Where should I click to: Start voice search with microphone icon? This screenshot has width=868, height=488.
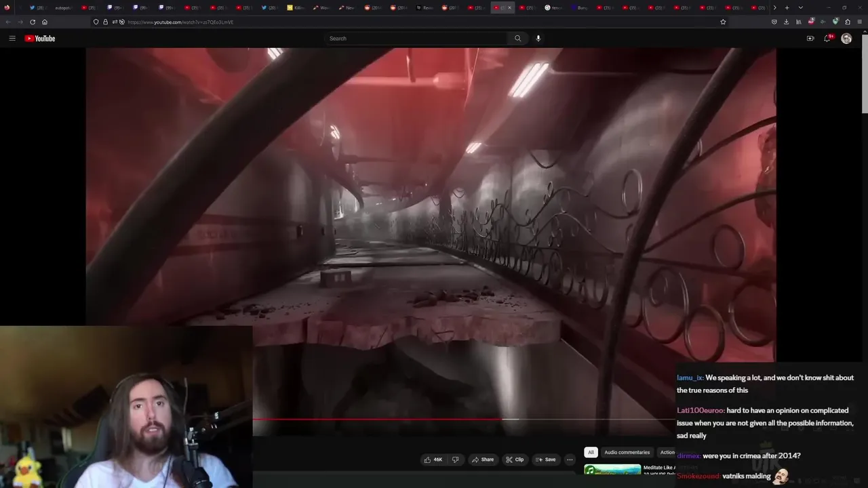point(538,39)
